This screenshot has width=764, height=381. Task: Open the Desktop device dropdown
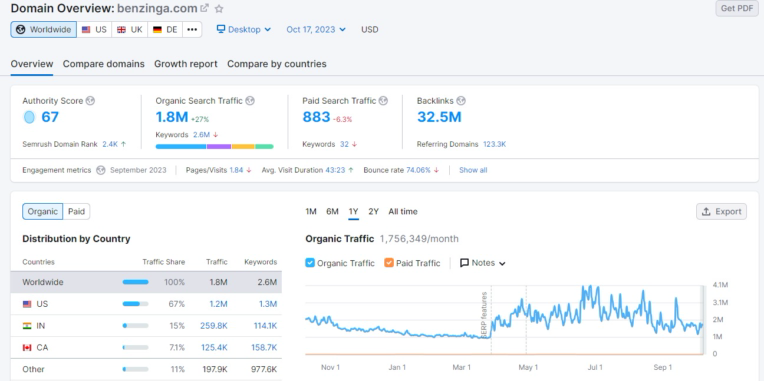point(244,29)
